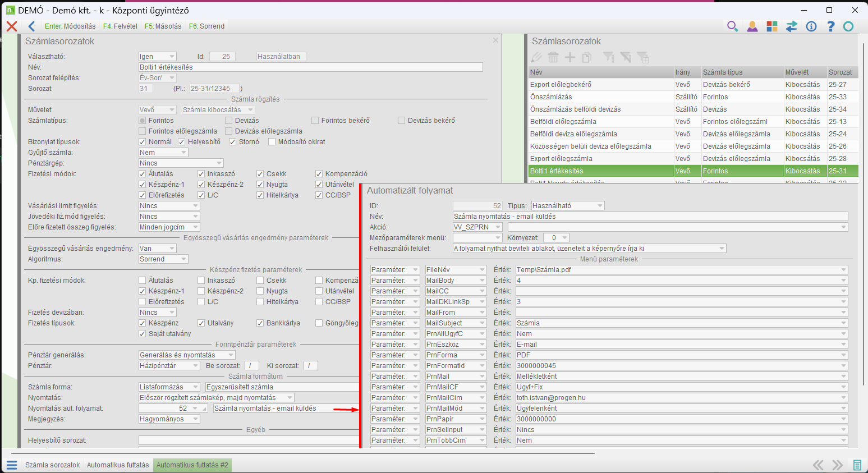
Task: Click the blue-teal swap arrows icon
Action: pos(792,26)
